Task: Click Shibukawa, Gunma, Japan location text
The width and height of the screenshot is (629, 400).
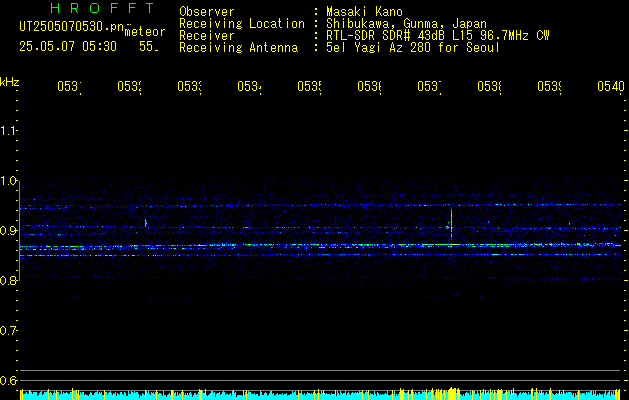Action: pos(406,24)
